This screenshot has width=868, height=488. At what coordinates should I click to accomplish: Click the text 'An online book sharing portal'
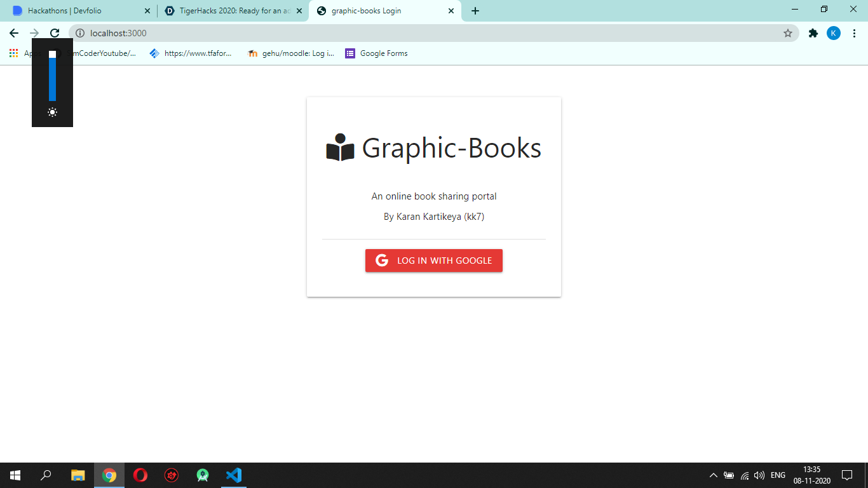[x=434, y=196]
